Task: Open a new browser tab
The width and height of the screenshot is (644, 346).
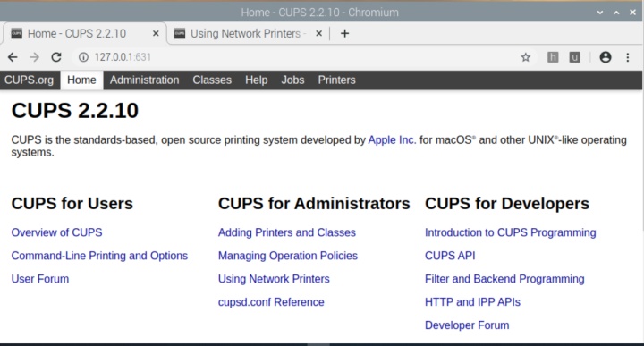Action: click(x=344, y=34)
